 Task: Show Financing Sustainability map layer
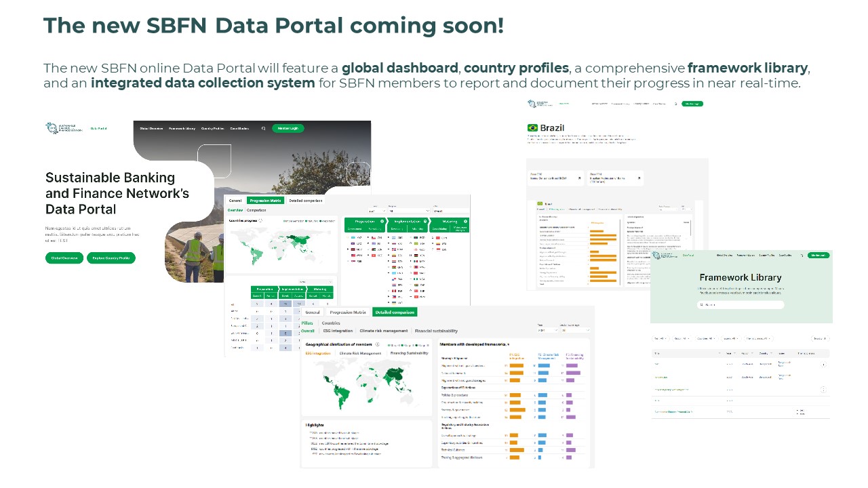410,353
